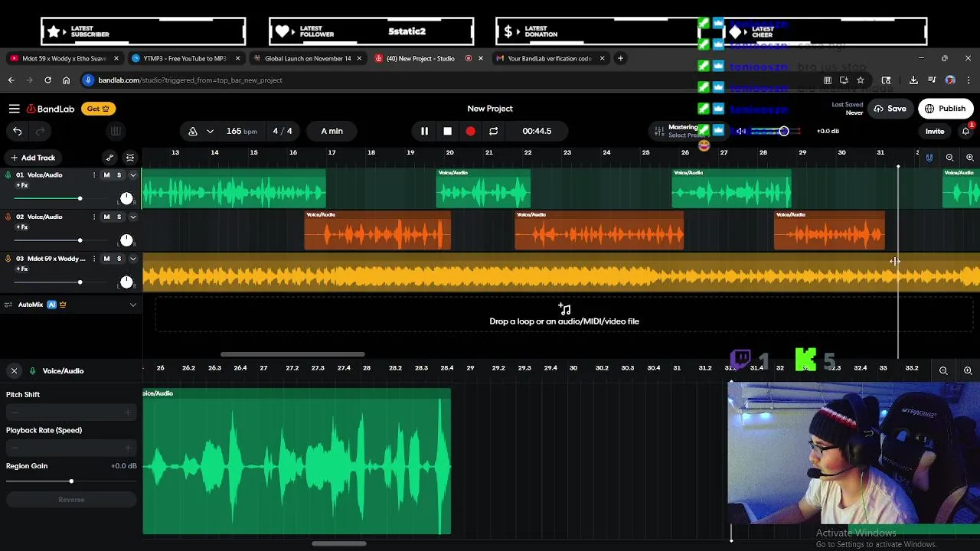980x551 pixels.
Task: Click the Reverse button
Action: [71, 500]
